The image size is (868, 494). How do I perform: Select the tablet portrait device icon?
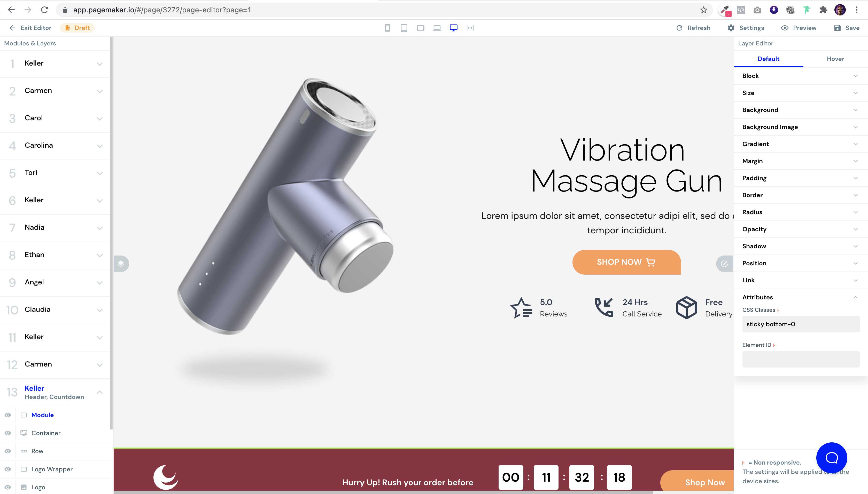click(404, 28)
